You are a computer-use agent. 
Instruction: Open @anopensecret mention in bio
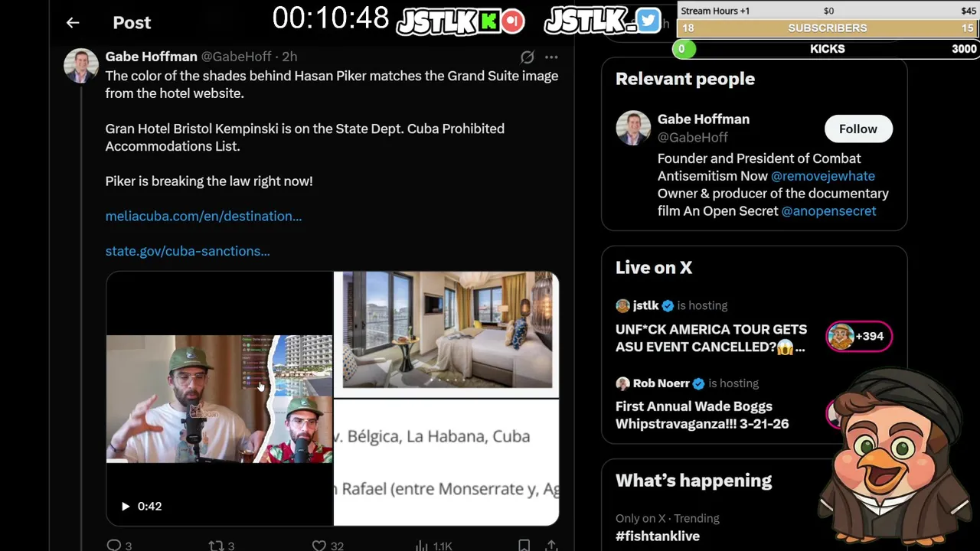coord(828,211)
